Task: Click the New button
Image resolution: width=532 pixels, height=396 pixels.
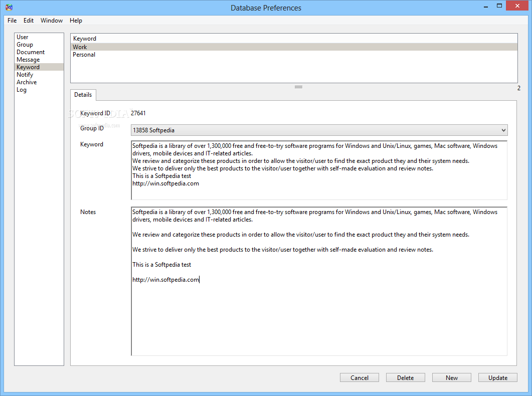Action: coord(452,377)
